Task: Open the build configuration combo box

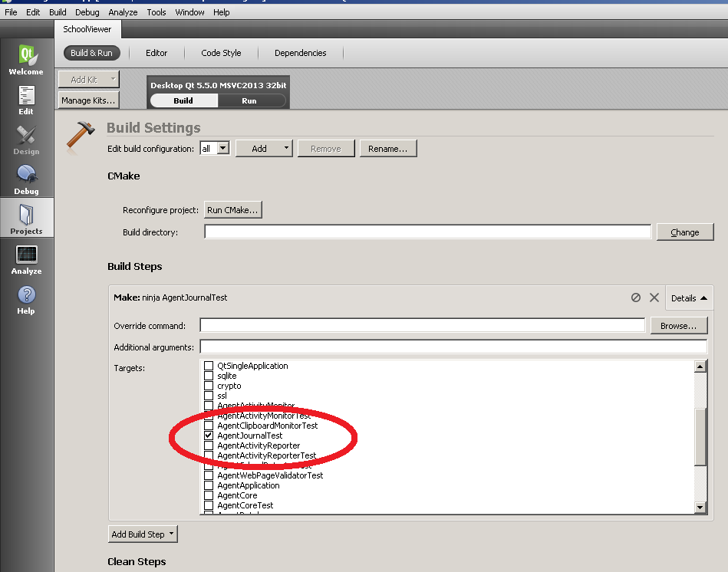Action: (x=215, y=149)
